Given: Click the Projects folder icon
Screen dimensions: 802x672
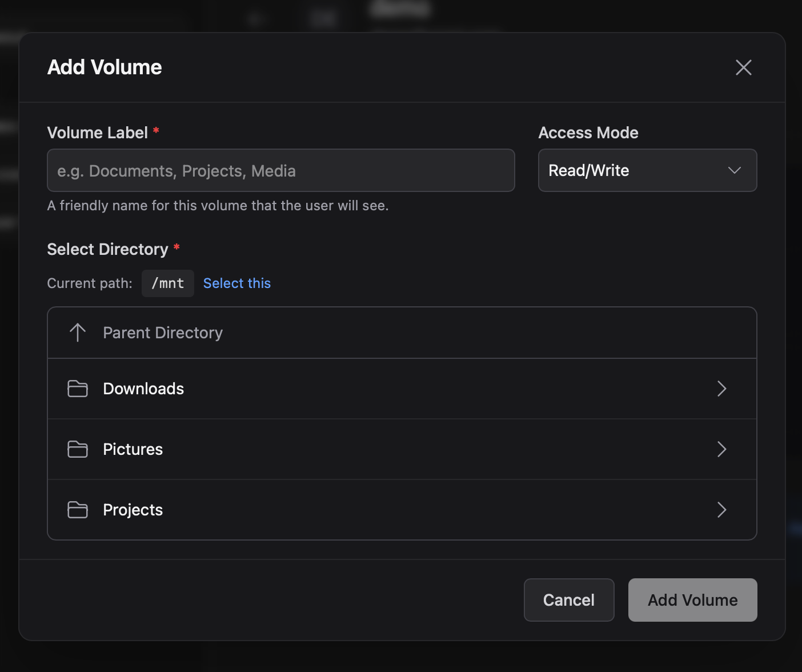Looking at the screenshot, I should [x=78, y=510].
